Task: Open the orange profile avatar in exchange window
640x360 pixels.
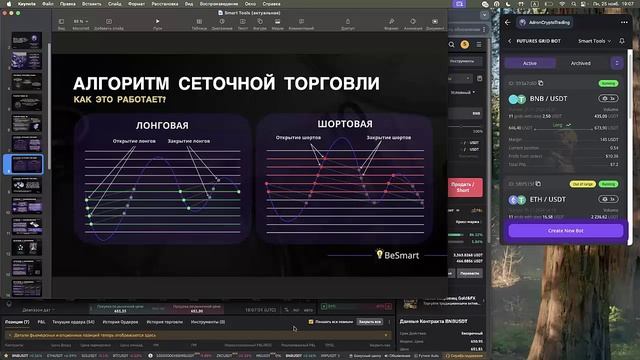Action: point(464,44)
